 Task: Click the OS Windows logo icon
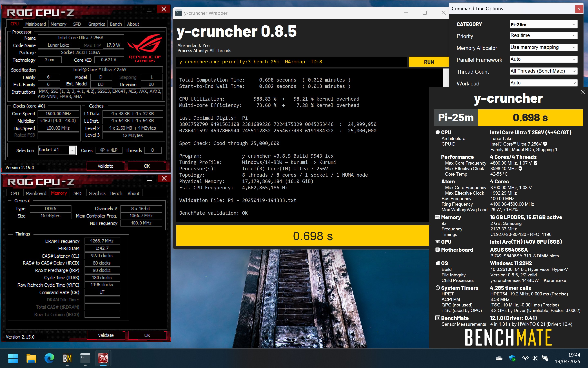pos(438,263)
